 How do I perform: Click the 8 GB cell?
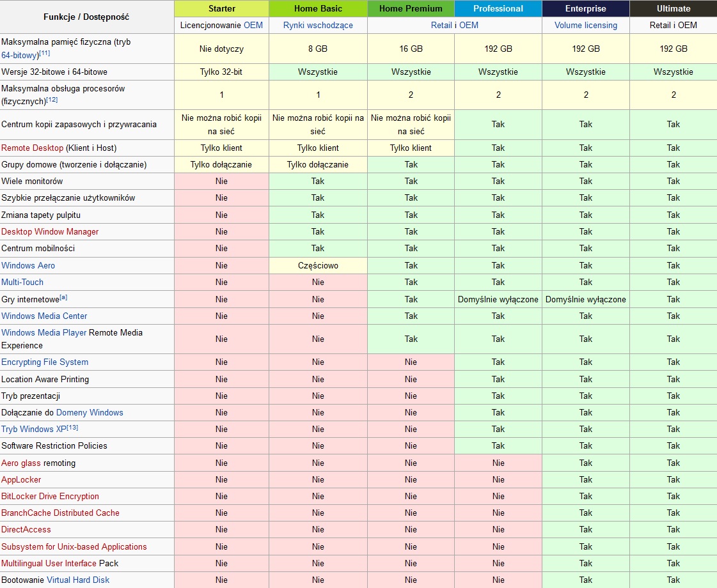coord(318,49)
